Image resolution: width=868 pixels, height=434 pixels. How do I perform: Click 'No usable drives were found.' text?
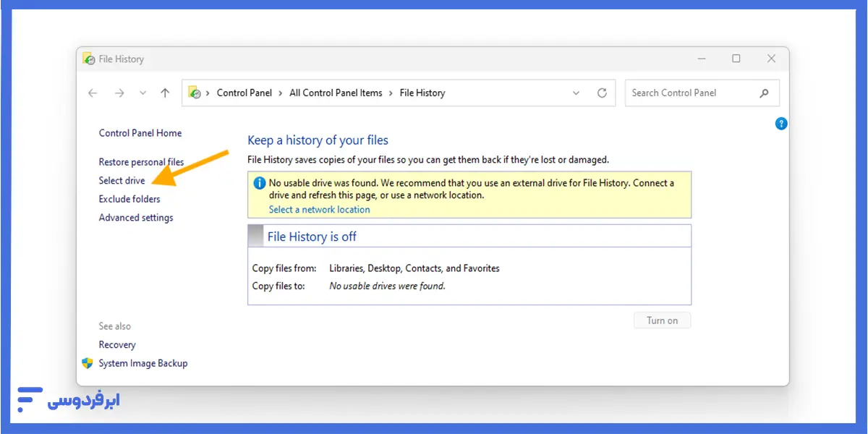click(x=387, y=286)
